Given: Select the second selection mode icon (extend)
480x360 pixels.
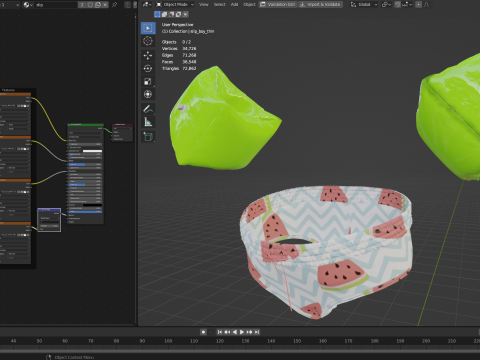Looking at the screenshot, I should click(164, 14).
